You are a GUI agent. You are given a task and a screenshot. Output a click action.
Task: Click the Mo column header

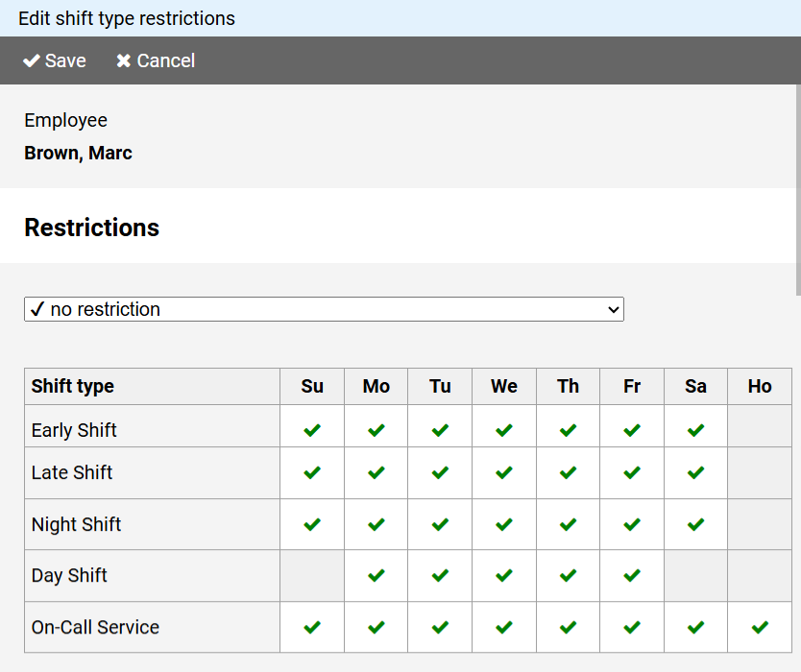pyautogui.click(x=376, y=387)
